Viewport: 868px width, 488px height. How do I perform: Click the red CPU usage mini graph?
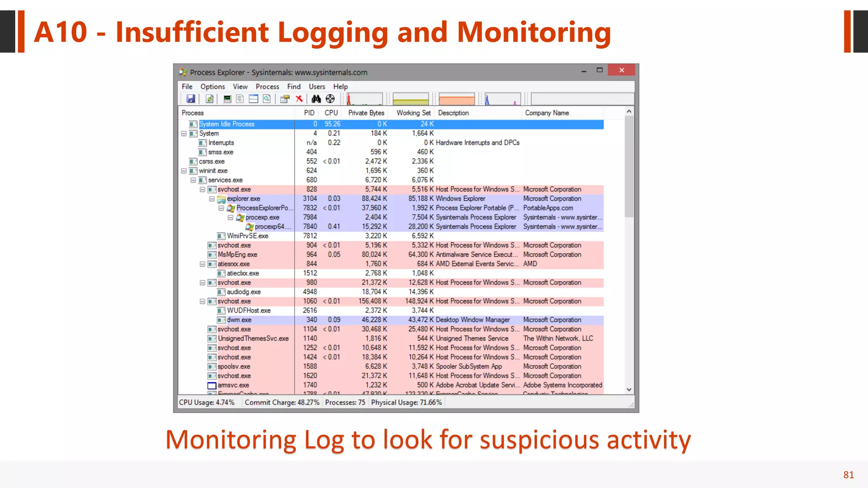(x=364, y=99)
